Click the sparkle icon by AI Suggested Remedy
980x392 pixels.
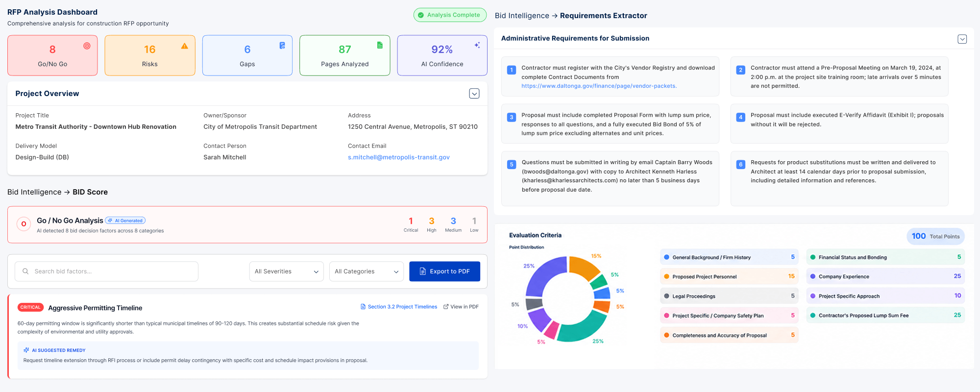pos(26,350)
